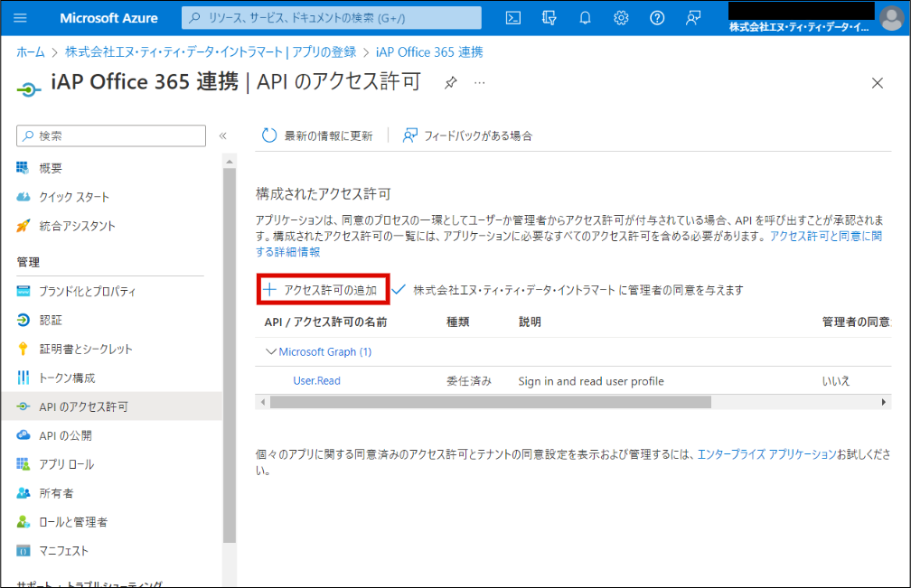Open the notifications bell

[x=585, y=18]
